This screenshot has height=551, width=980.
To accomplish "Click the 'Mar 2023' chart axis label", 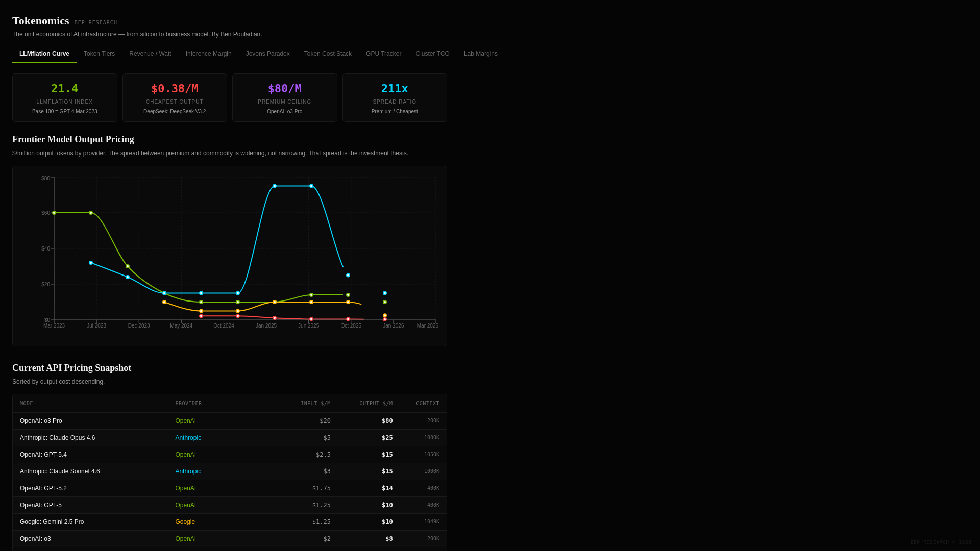I will click(54, 326).
